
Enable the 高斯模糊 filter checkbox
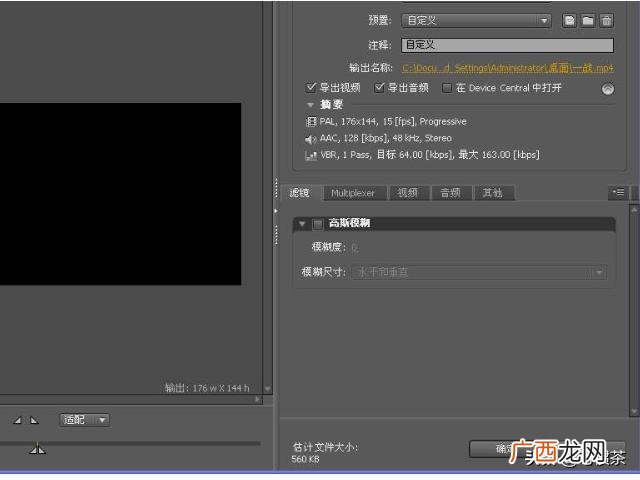point(318,224)
